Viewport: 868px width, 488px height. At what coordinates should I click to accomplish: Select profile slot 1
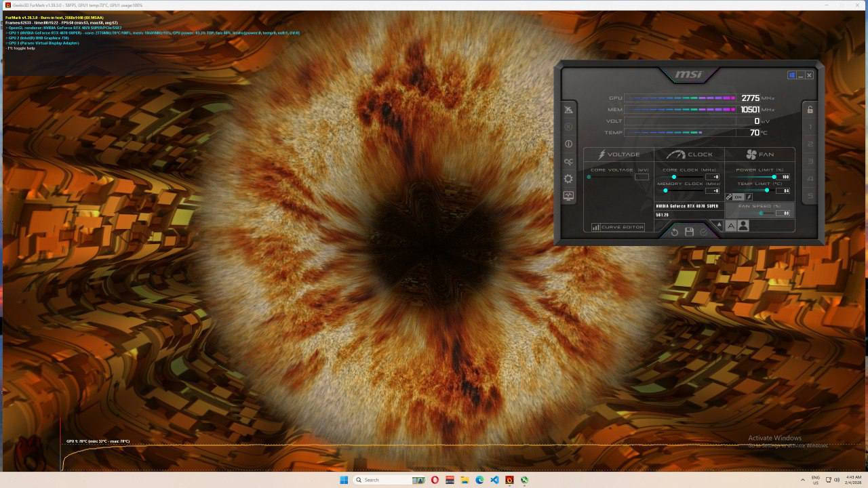(x=810, y=127)
